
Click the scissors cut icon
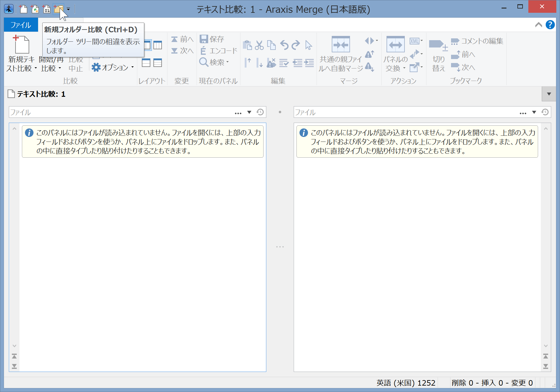[x=259, y=45]
